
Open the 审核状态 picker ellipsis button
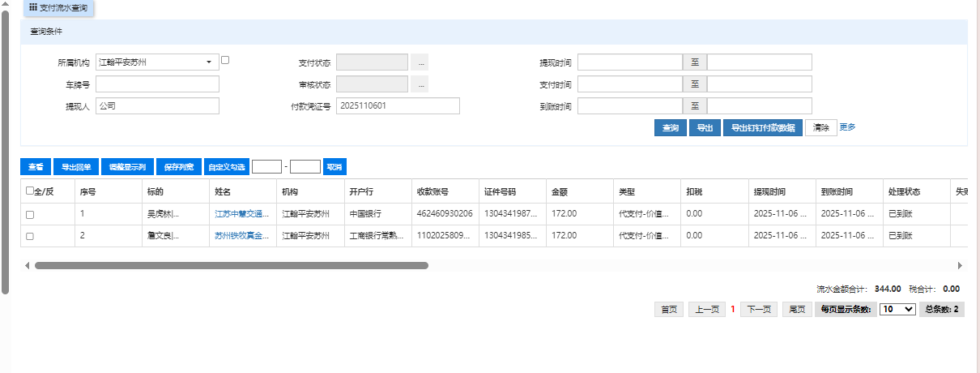419,84
